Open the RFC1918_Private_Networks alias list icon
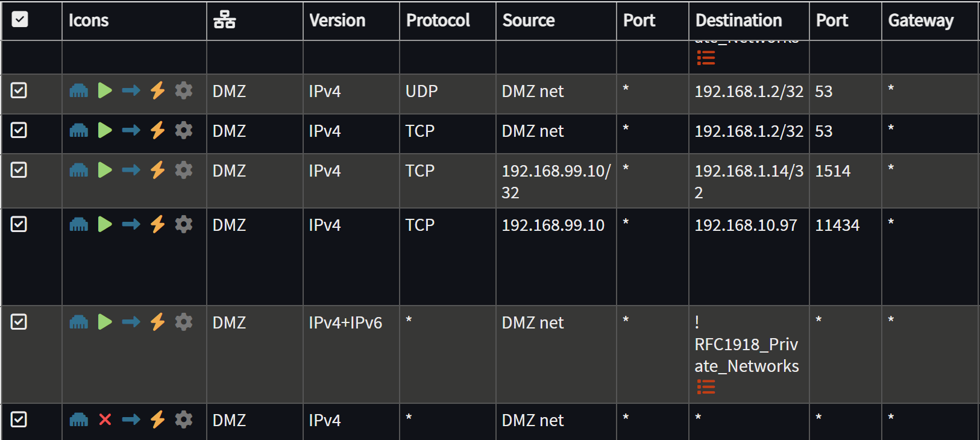This screenshot has height=440, width=980. click(705, 388)
